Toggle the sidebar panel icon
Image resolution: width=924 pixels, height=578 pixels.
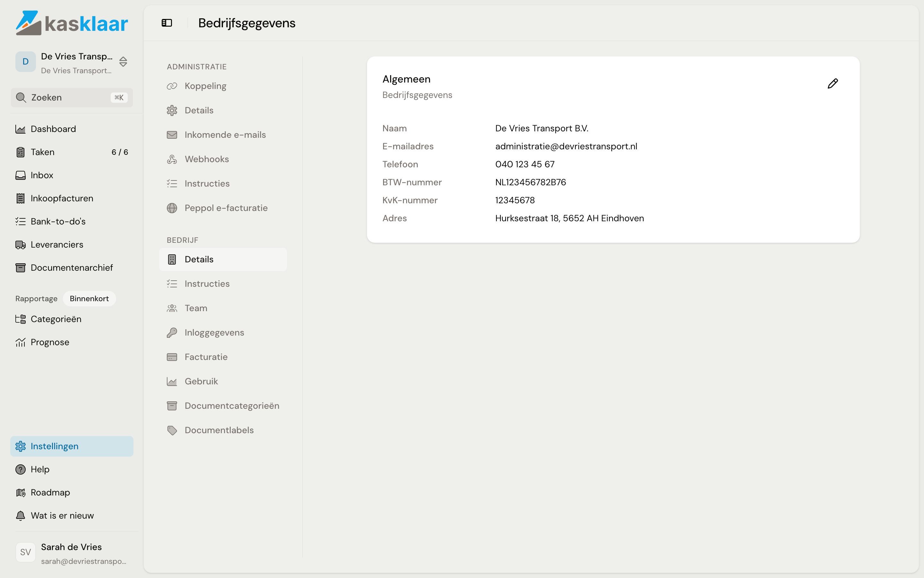[167, 23]
